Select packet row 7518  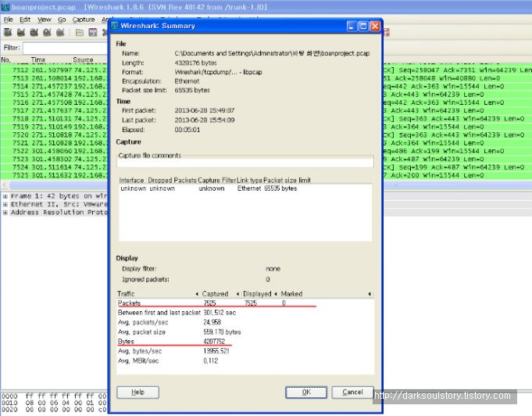pyautogui.click(x=54, y=119)
